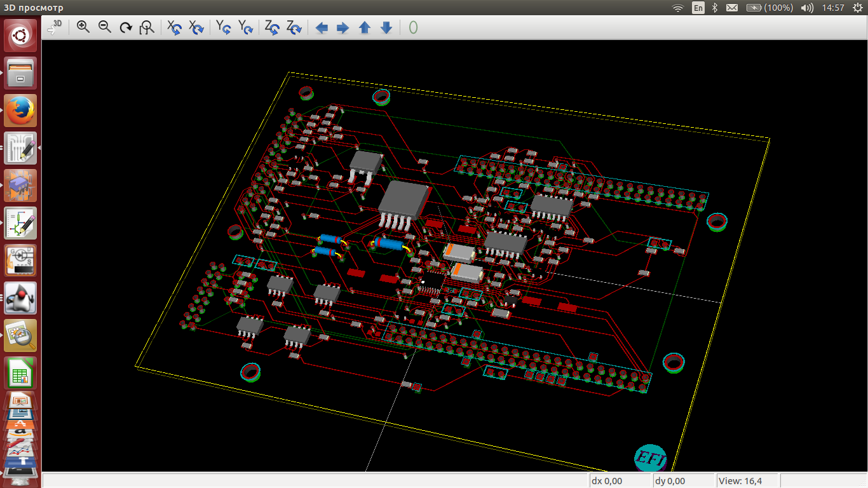The image size is (868, 488).
Task: Open the Bluetooth indicator menu
Action: click(714, 8)
